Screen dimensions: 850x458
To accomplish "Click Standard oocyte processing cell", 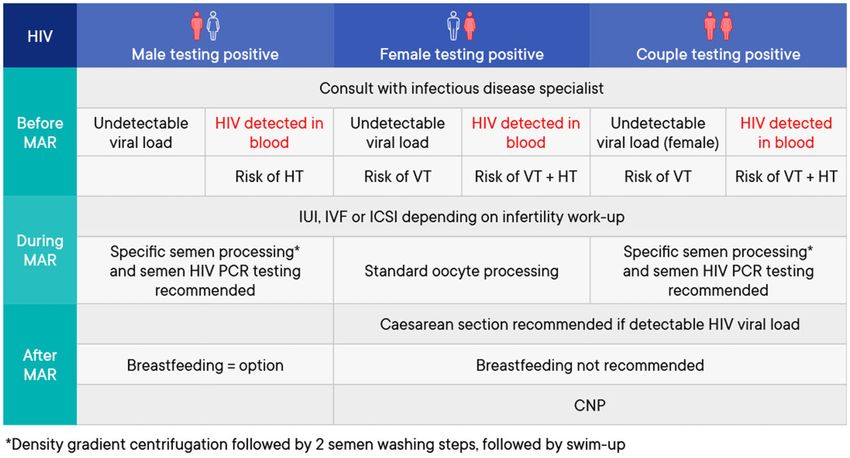I will [x=461, y=270].
